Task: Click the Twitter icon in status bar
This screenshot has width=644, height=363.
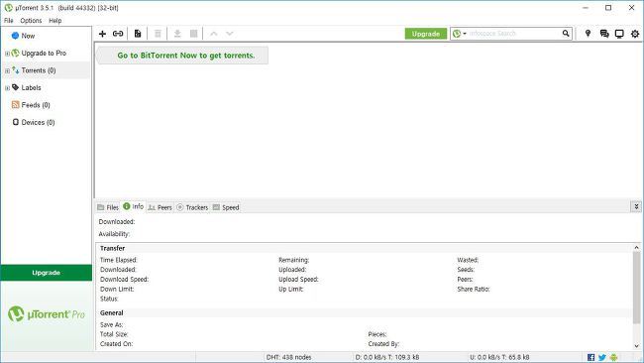Action: click(x=602, y=357)
